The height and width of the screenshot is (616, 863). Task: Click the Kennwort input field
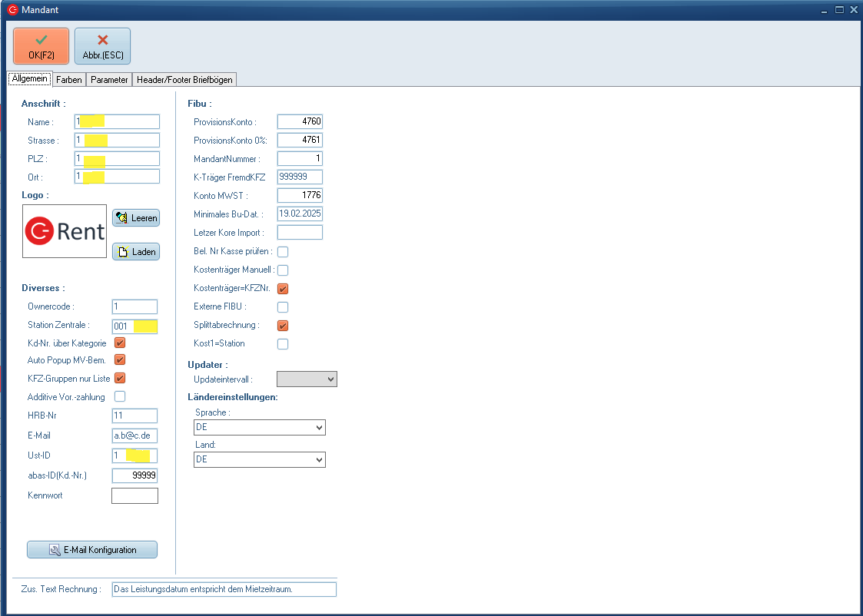134,495
